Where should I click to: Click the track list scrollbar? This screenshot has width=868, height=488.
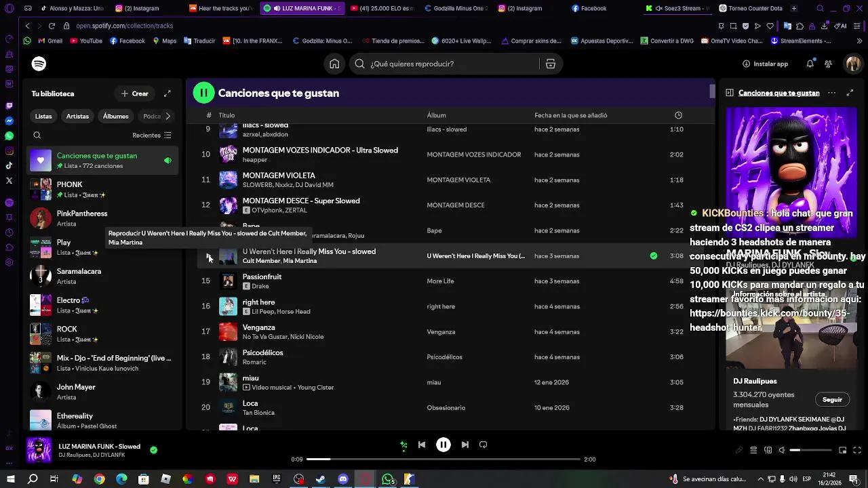(x=712, y=90)
